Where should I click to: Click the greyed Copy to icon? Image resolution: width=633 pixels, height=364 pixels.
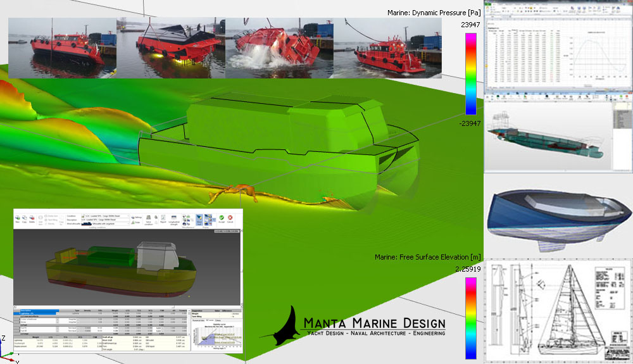[x=61, y=220]
